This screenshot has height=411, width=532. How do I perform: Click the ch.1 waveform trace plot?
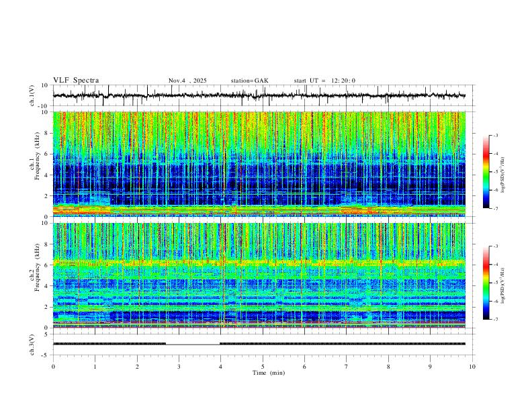click(259, 95)
